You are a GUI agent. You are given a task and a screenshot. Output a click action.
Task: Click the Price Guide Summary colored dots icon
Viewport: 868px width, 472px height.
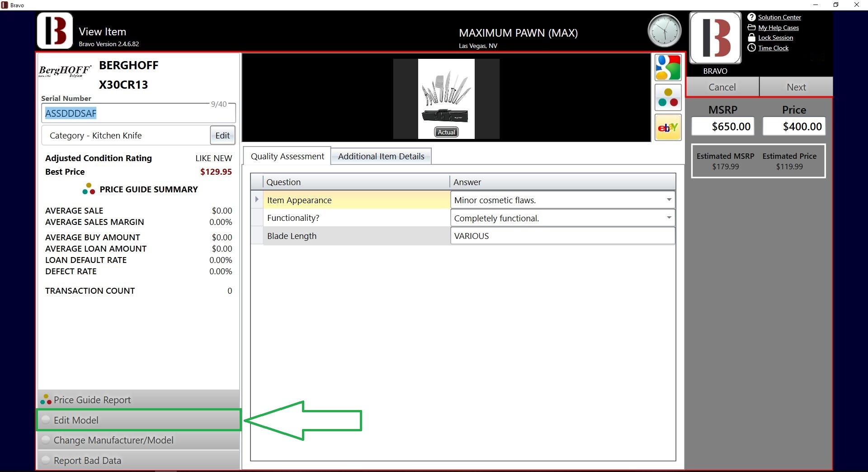click(89, 189)
